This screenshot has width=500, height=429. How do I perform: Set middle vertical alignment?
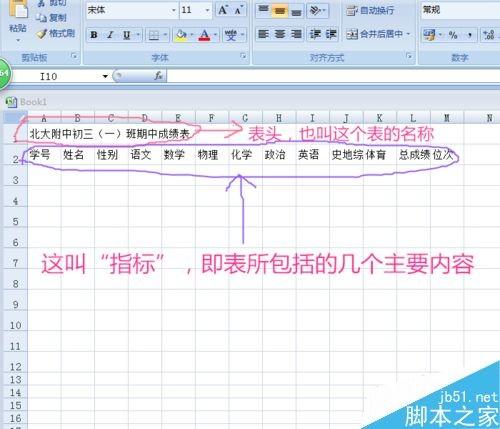pos(280,10)
